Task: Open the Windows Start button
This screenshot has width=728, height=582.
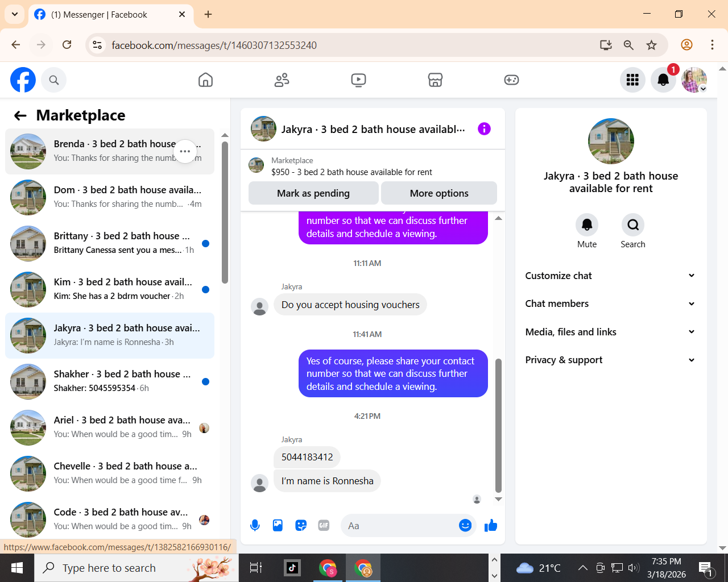Action: click(17, 568)
